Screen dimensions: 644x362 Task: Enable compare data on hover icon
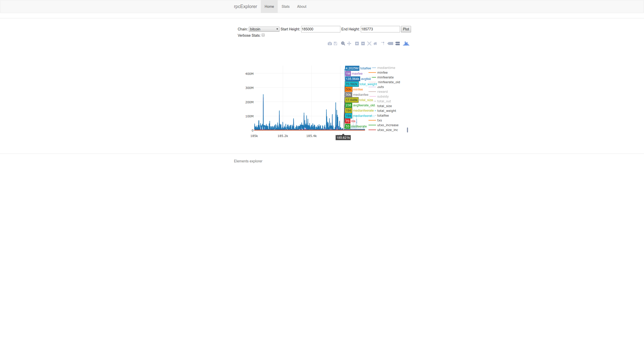pos(397,43)
